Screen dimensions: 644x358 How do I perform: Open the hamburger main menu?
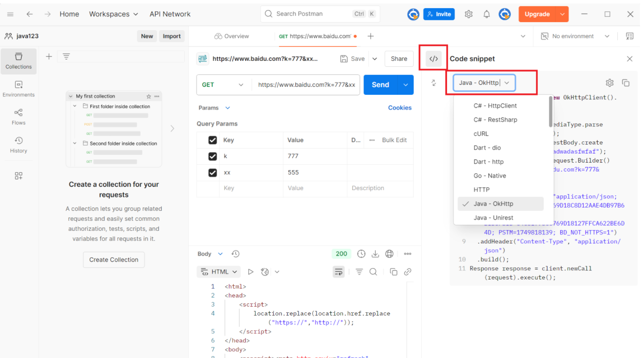point(10,14)
